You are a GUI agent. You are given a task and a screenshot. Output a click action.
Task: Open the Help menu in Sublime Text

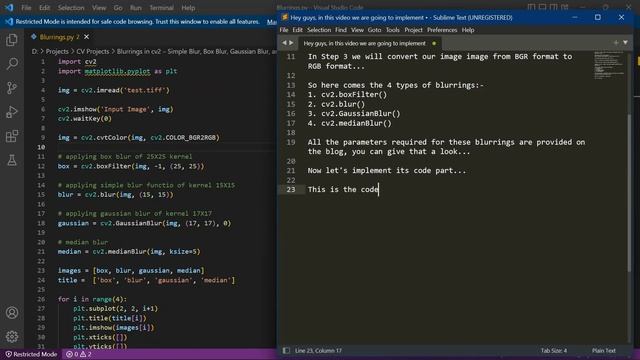tap(468, 30)
